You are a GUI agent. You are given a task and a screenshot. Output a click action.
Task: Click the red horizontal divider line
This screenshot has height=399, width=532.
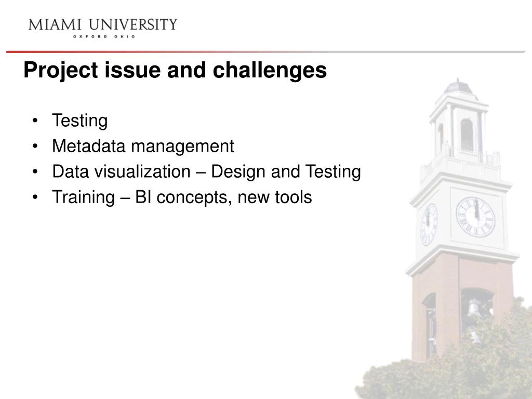click(265, 52)
